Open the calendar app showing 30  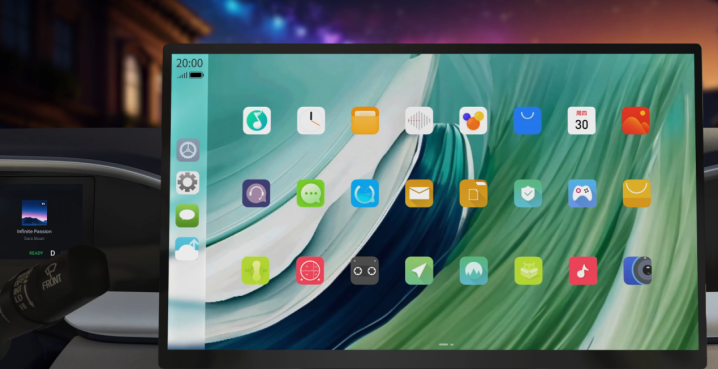(x=582, y=120)
